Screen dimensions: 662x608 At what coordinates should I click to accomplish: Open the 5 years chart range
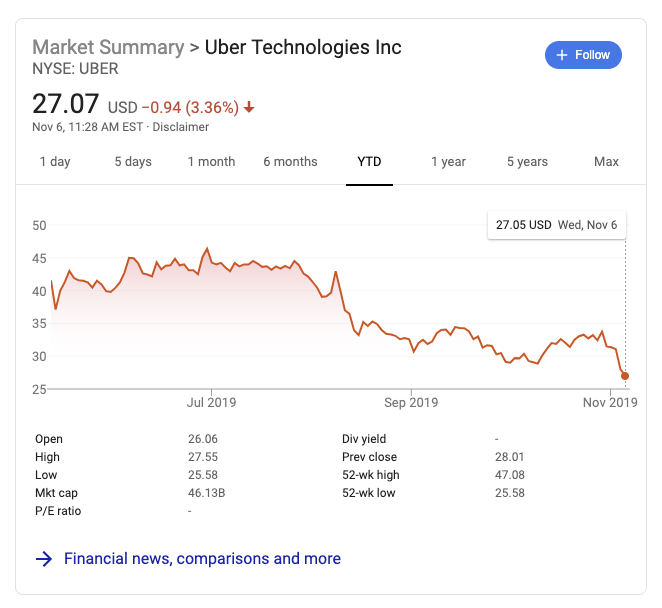tap(527, 162)
